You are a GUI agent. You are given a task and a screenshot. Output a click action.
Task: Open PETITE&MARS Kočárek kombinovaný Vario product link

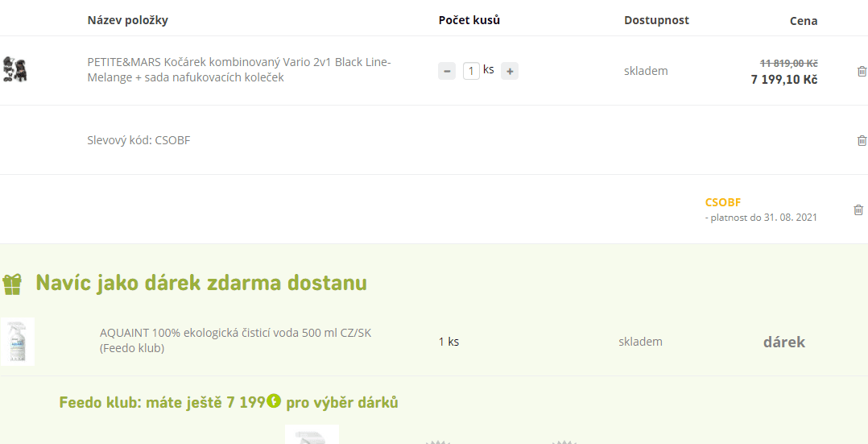239,70
